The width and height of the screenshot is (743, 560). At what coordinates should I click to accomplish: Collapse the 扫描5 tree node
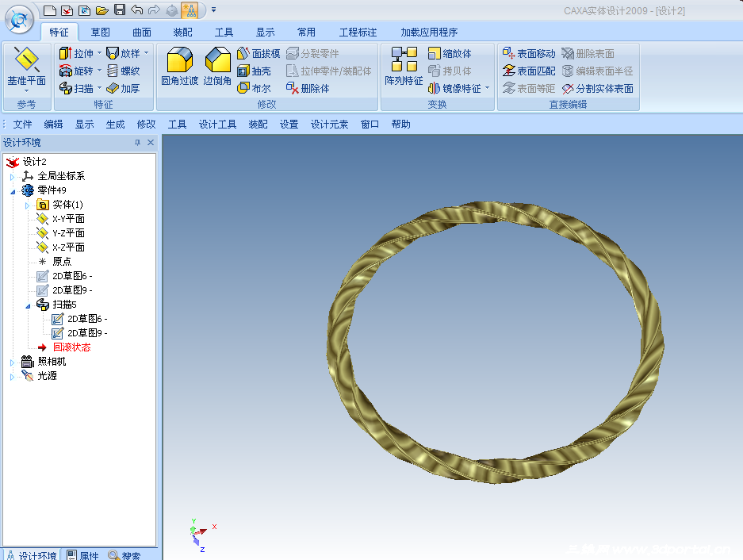coord(28,306)
